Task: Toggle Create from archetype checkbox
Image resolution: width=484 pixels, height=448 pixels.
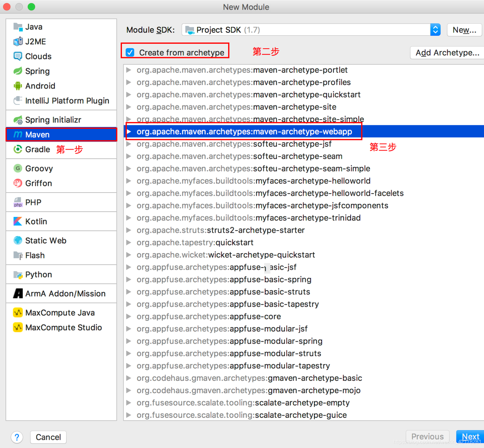Action: click(x=130, y=52)
